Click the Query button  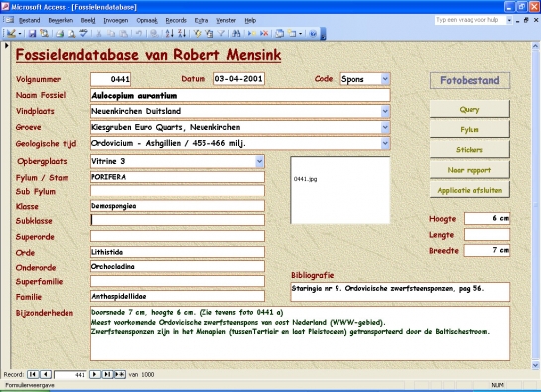(470, 110)
